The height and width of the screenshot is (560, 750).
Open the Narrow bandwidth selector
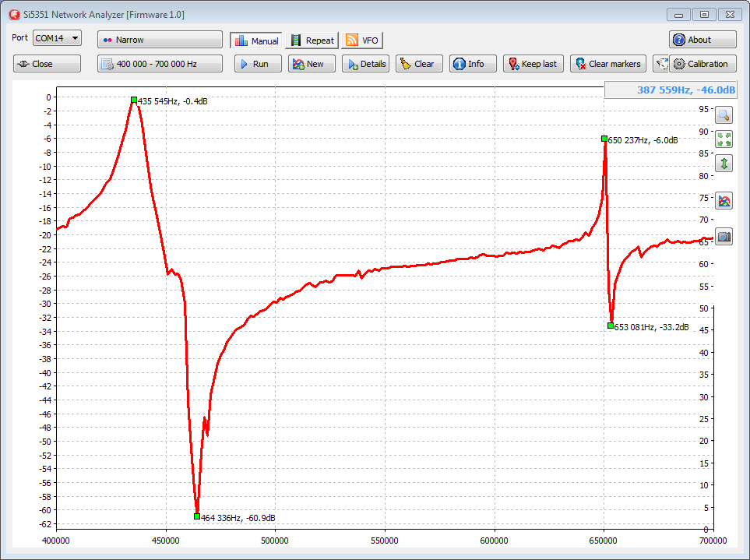click(160, 40)
